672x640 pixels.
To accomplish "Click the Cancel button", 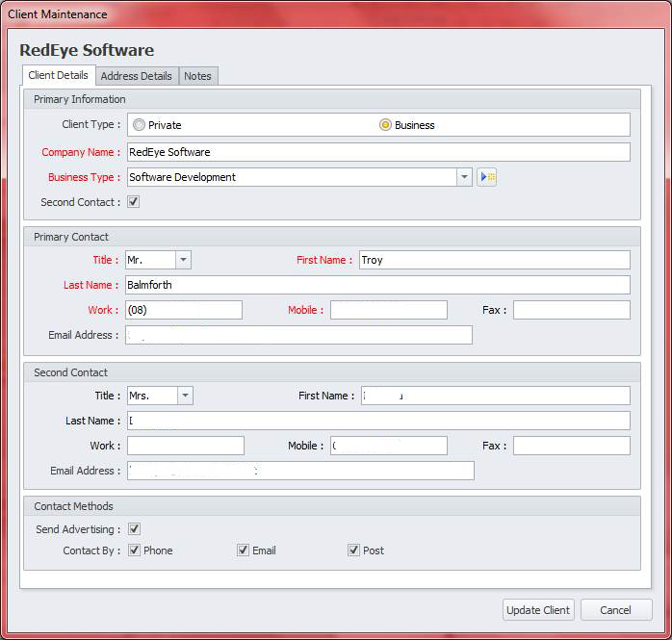I will pos(616,609).
